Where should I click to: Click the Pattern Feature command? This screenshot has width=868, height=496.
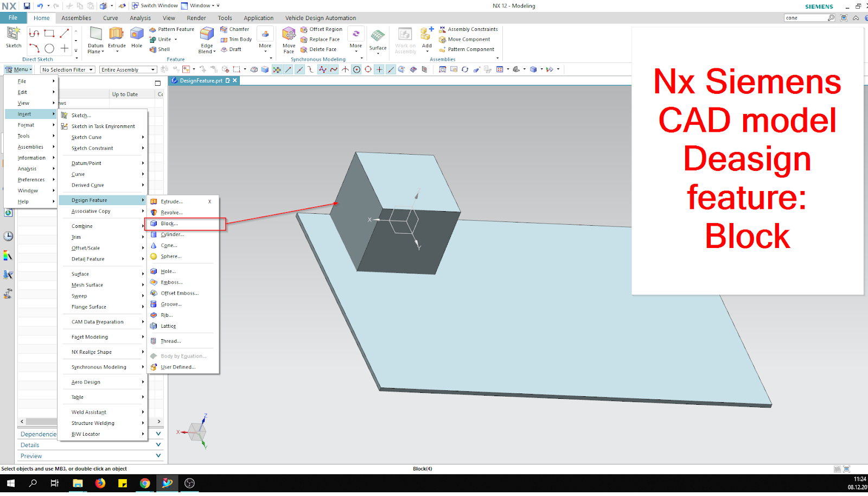click(x=171, y=29)
